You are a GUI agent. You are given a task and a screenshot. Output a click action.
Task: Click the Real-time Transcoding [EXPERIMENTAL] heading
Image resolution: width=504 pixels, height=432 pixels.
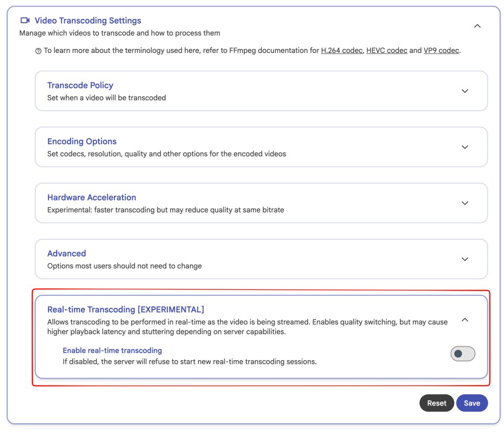(x=126, y=309)
